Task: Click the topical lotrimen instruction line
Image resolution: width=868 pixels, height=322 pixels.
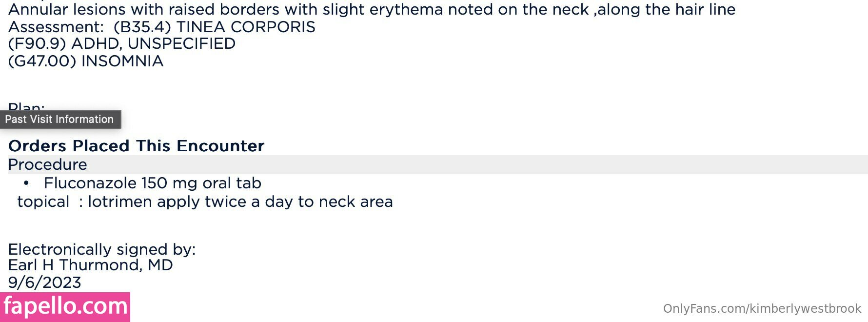Action: click(x=205, y=201)
